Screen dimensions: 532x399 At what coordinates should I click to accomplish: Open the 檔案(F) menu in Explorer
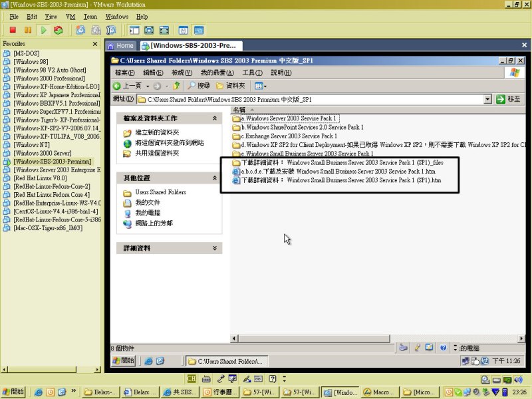tap(125, 72)
